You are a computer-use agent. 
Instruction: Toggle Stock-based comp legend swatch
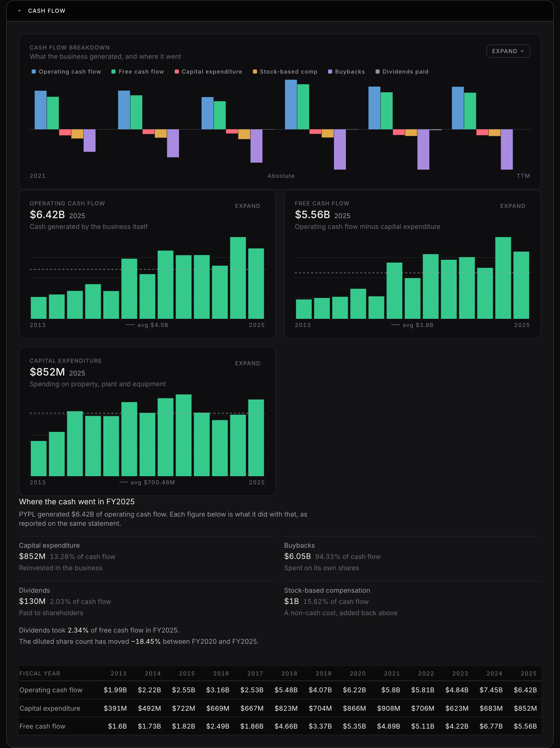pyautogui.click(x=255, y=72)
